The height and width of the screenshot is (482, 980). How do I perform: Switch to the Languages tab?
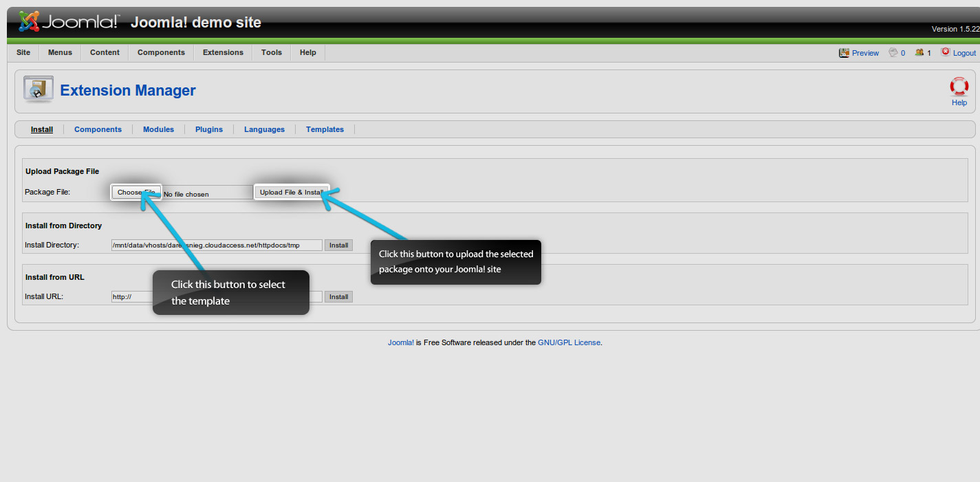pyautogui.click(x=264, y=129)
